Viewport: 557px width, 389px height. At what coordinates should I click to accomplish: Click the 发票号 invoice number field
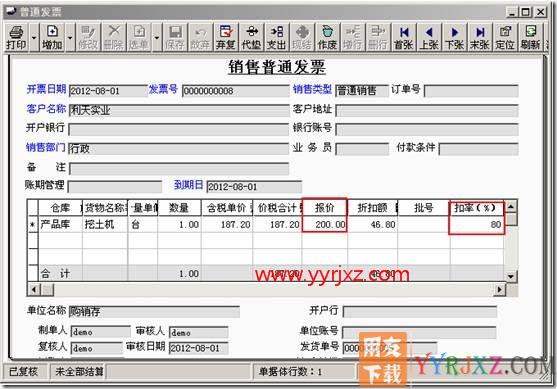(x=236, y=91)
